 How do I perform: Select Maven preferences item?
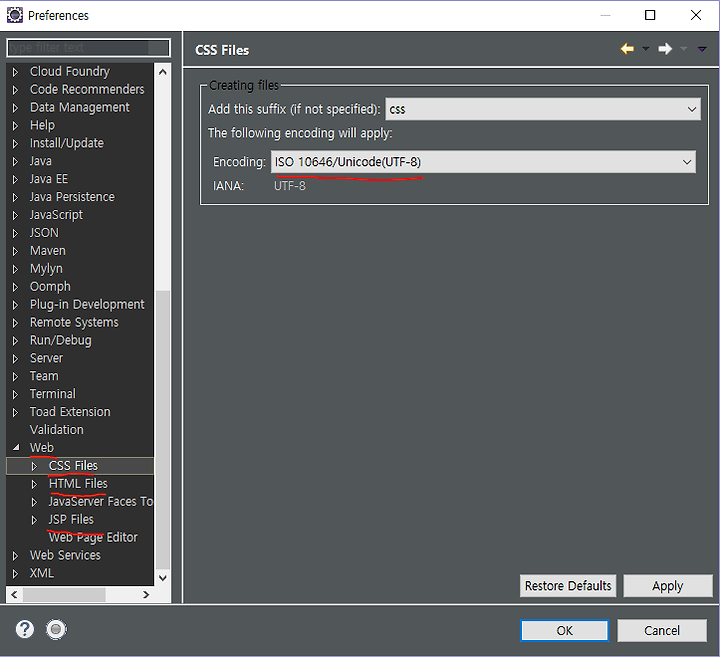tap(48, 251)
